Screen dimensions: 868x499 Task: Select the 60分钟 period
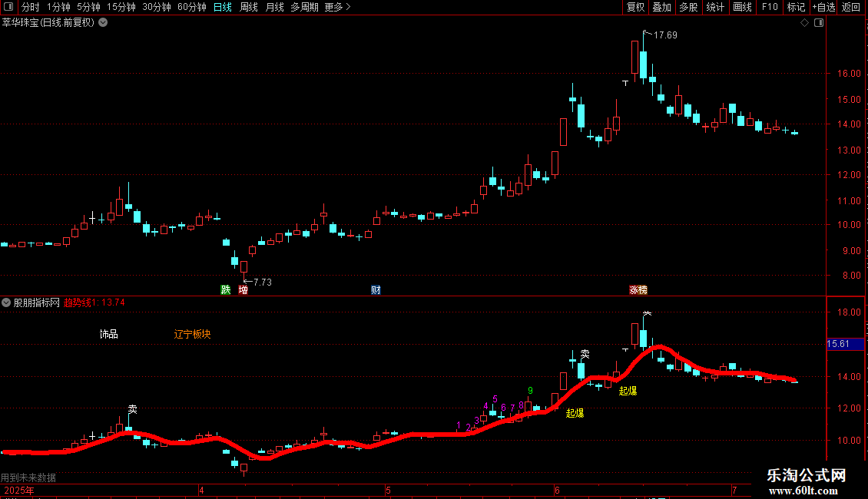[192, 7]
